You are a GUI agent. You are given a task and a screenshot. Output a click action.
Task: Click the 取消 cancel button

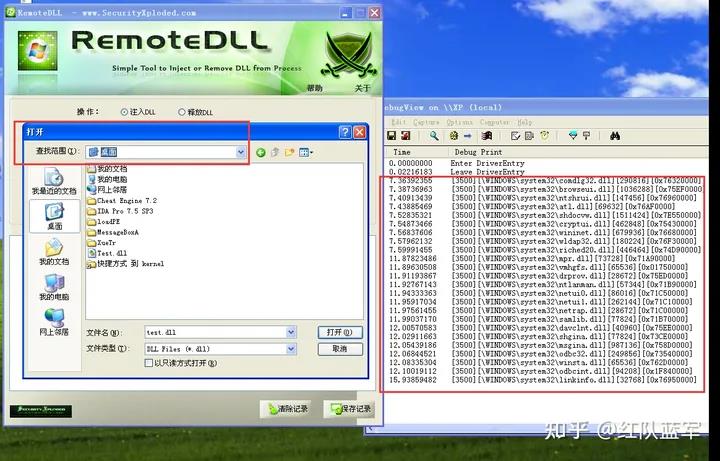(x=340, y=349)
